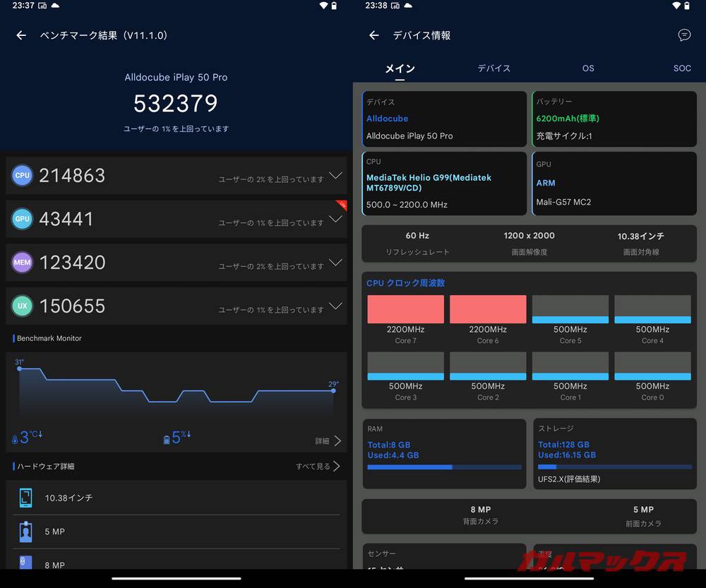Viewport: 706px width, 588px height.
Task: Tap back arrow on device info screen
Action: point(374,35)
